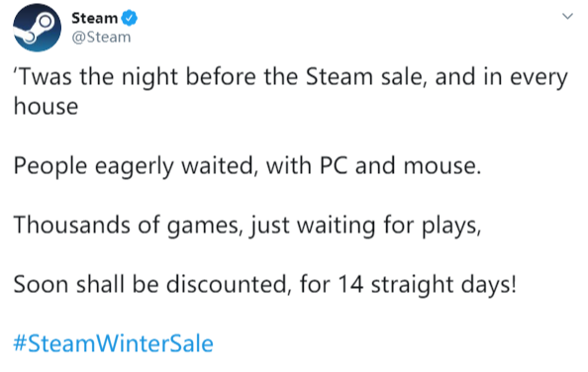The height and width of the screenshot is (372, 588).
Task: Click the word 'mouse.' in the tweet
Action: coord(442,165)
